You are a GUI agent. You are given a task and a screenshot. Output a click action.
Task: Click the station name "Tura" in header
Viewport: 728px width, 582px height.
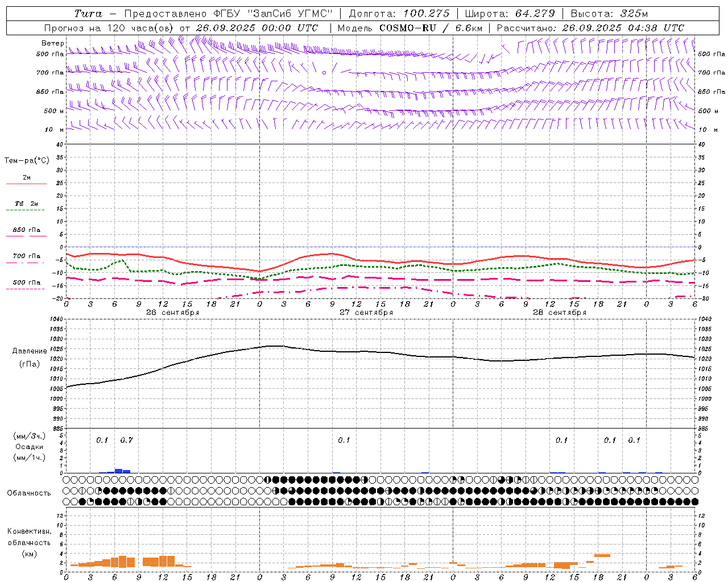(x=88, y=14)
